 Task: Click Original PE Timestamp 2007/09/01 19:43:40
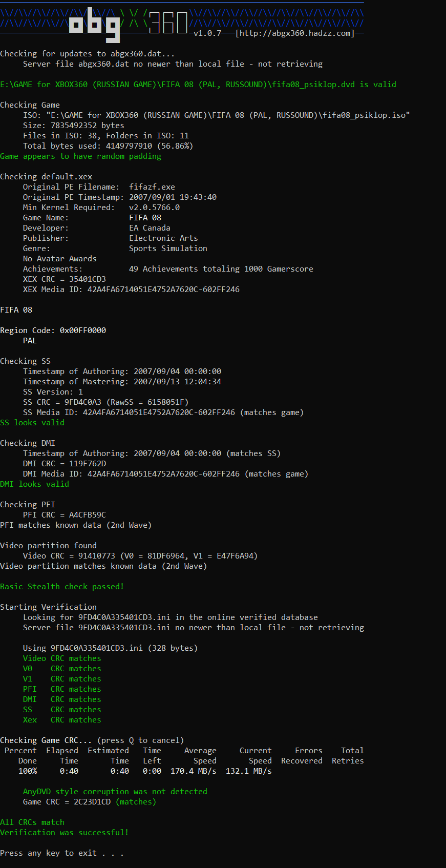point(173,197)
